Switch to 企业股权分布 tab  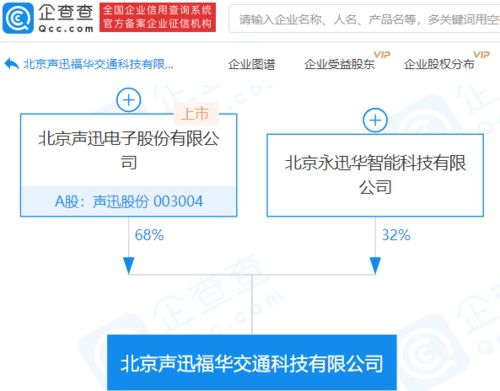(x=439, y=64)
